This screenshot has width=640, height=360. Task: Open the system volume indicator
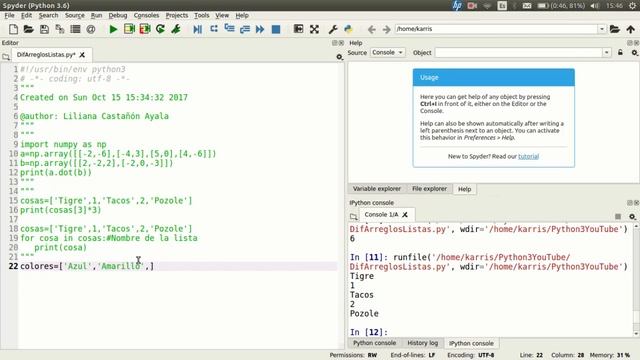pos(595,6)
